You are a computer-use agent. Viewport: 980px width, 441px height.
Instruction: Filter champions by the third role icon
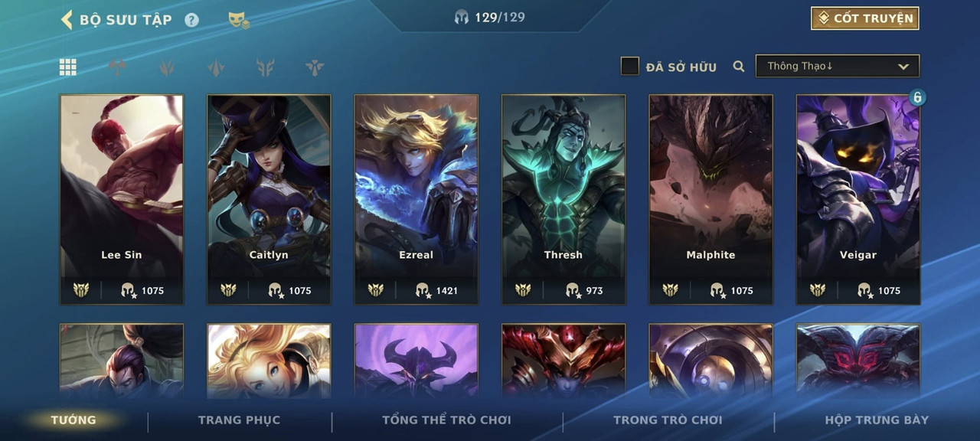click(166, 67)
